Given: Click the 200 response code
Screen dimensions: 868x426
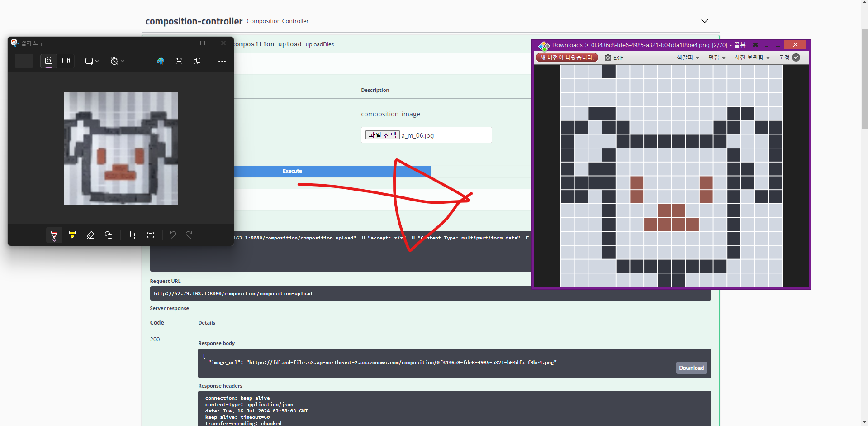Looking at the screenshot, I should click(155, 340).
